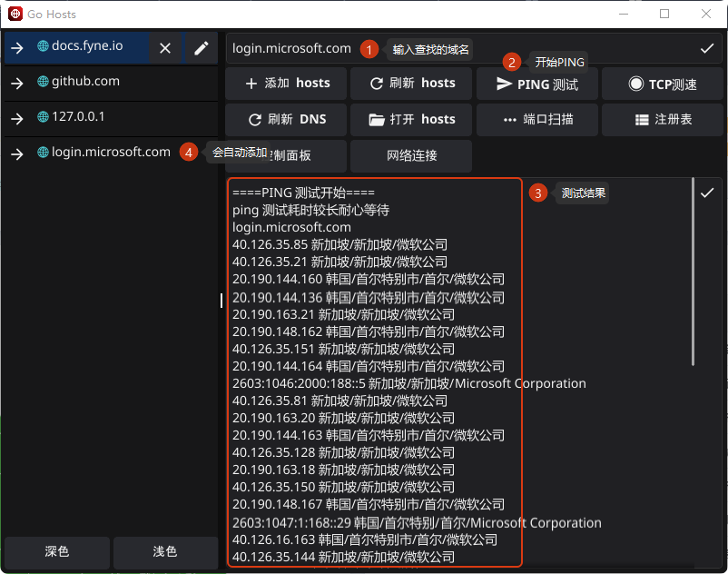Viewport: 728px width, 574px height.
Task: Switch to the 深色 dark theme
Action: [57, 552]
